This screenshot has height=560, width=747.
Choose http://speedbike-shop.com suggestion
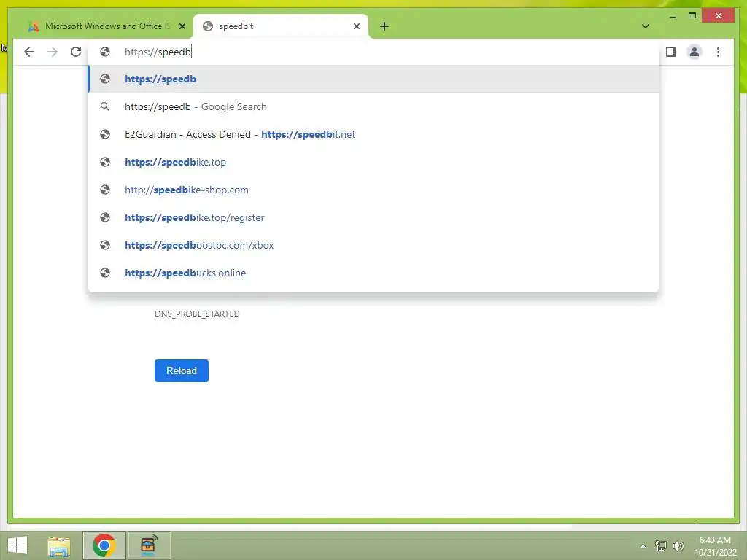[373, 190]
